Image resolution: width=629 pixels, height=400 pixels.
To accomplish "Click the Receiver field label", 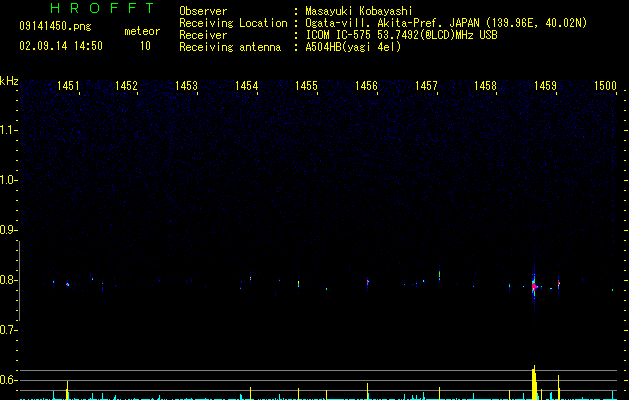I will pyautogui.click(x=203, y=35).
